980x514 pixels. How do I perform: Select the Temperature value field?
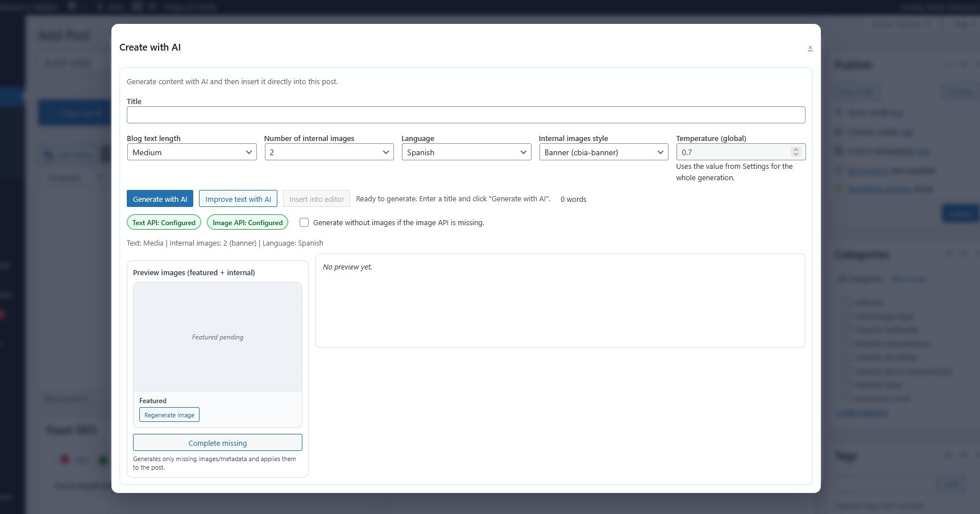coord(733,152)
